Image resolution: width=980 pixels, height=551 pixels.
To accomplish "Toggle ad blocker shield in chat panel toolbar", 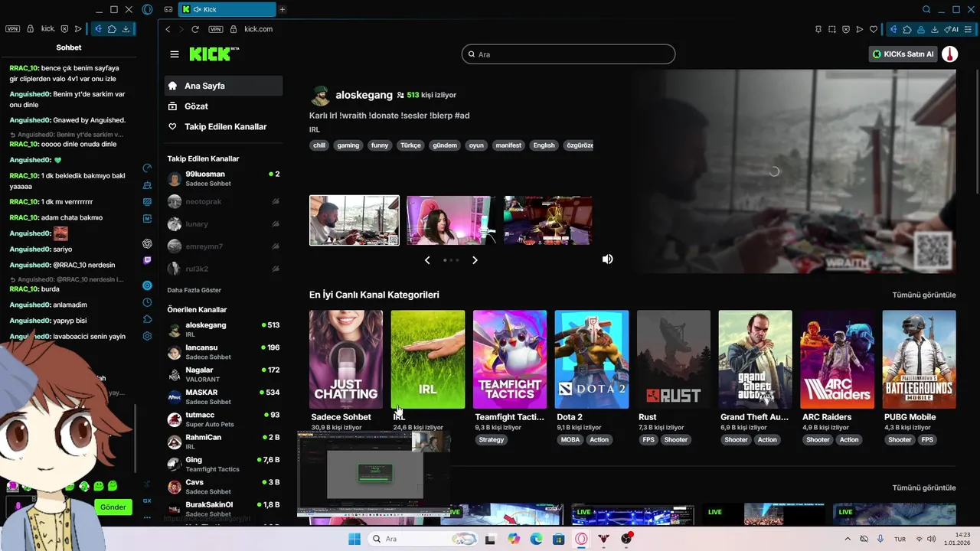I will [x=64, y=29].
